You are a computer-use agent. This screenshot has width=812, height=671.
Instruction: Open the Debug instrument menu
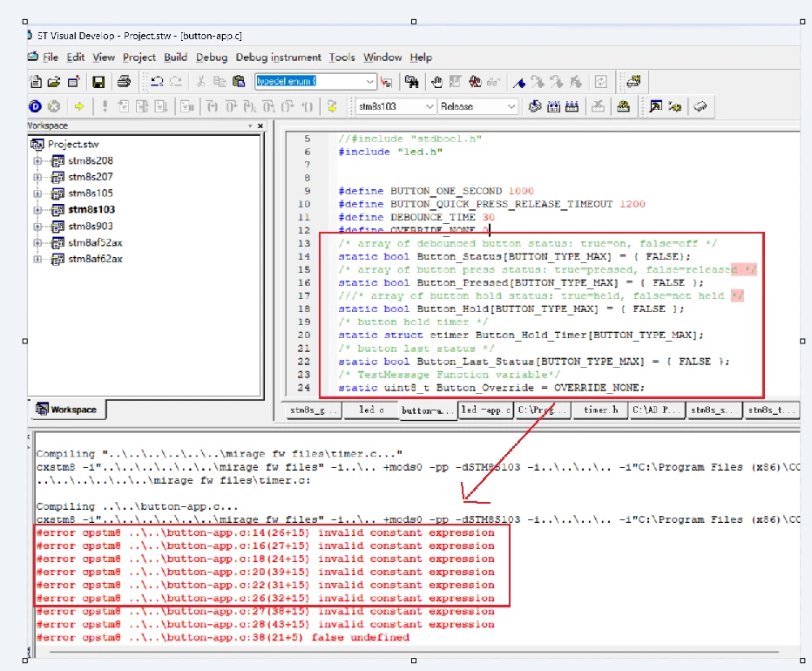coord(278,57)
